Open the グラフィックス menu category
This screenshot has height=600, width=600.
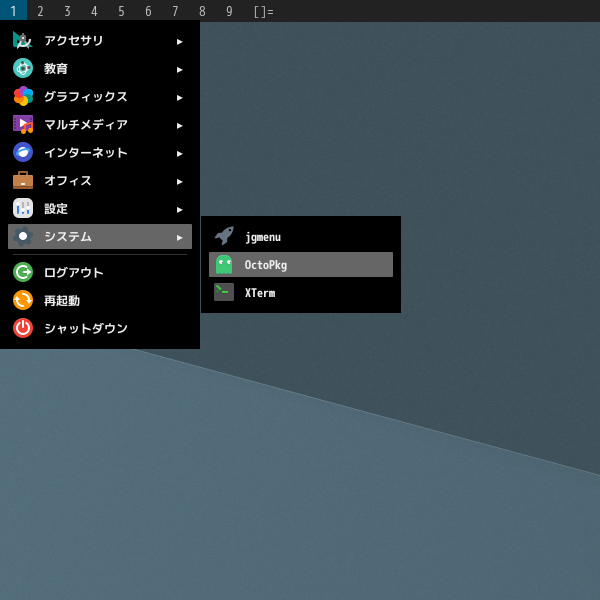[100, 96]
